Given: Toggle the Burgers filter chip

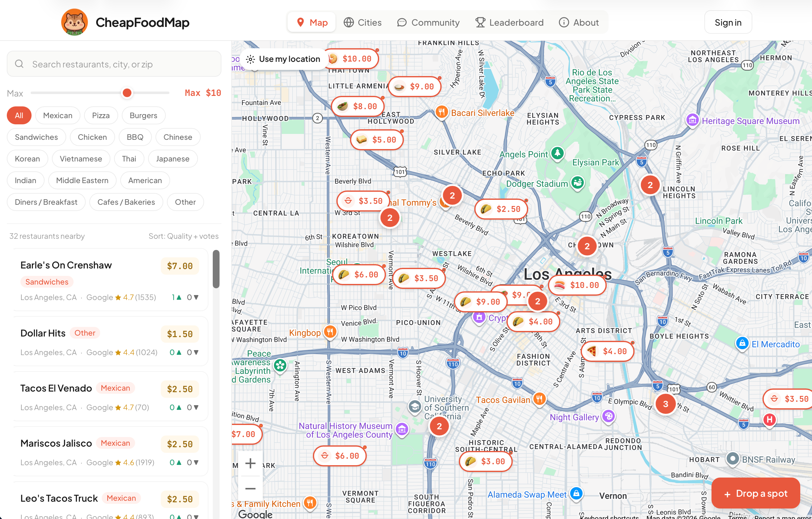Looking at the screenshot, I should point(143,116).
